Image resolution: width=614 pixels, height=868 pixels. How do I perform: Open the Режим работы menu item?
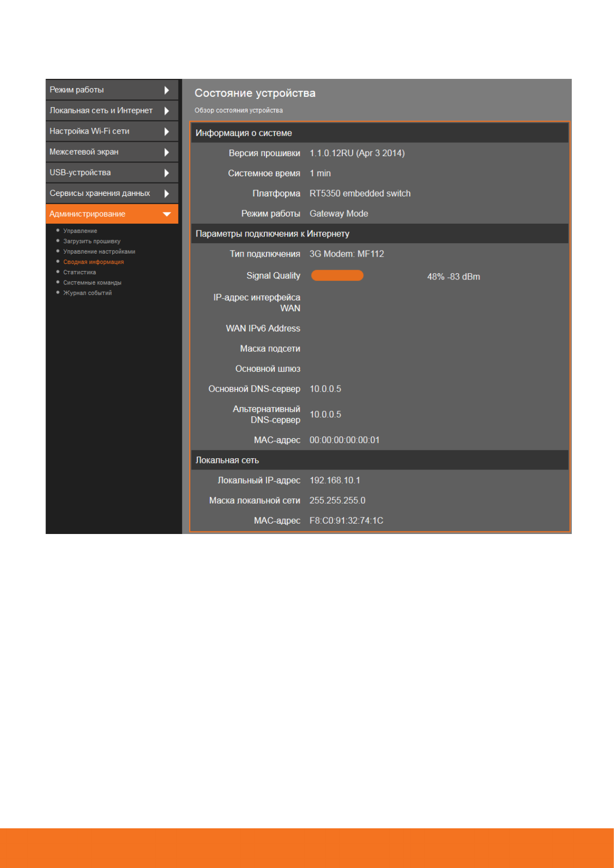[77, 90]
